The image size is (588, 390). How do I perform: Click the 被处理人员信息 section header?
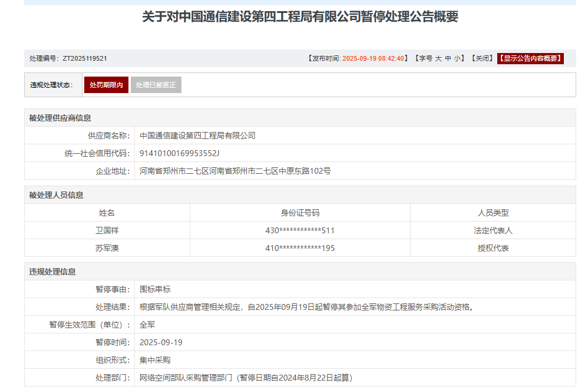pos(56,195)
